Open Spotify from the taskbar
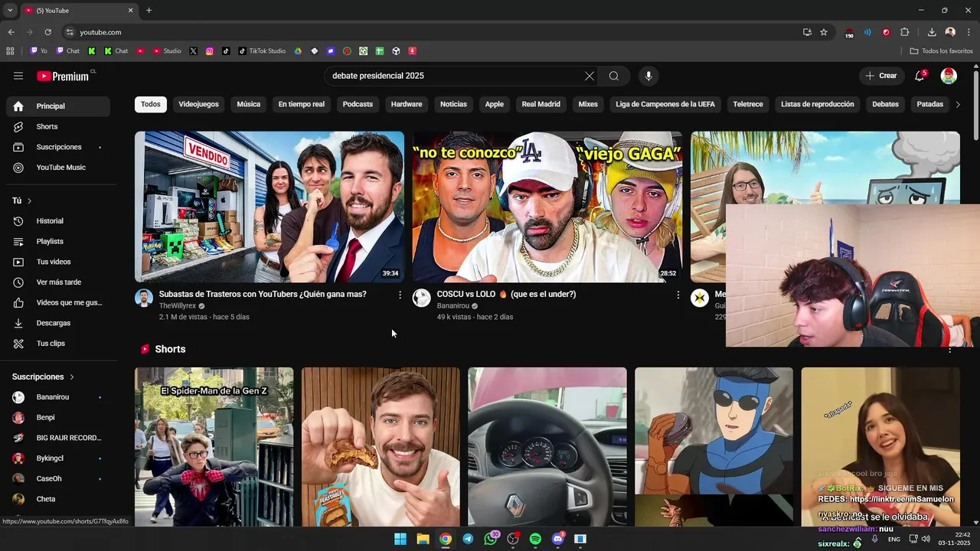This screenshot has height=551, width=980. (x=535, y=539)
